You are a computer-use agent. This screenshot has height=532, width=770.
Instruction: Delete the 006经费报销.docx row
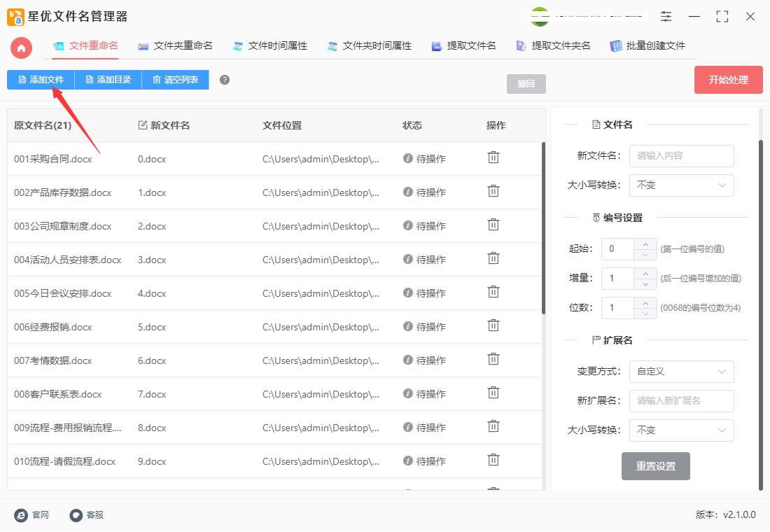tap(493, 325)
